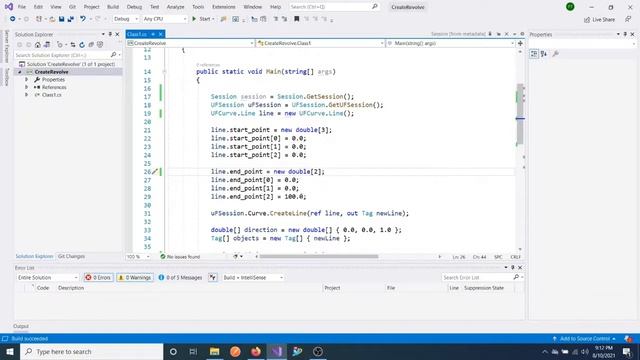The height and width of the screenshot is (360, 640).
Task: Click the Task View taskbar icon
Action: click(193, 351)
